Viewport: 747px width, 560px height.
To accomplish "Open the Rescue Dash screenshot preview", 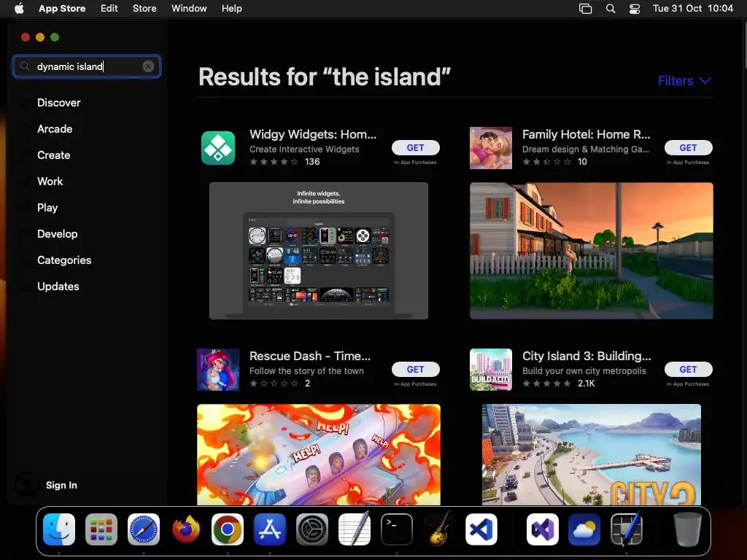I will tap(319, 454).
